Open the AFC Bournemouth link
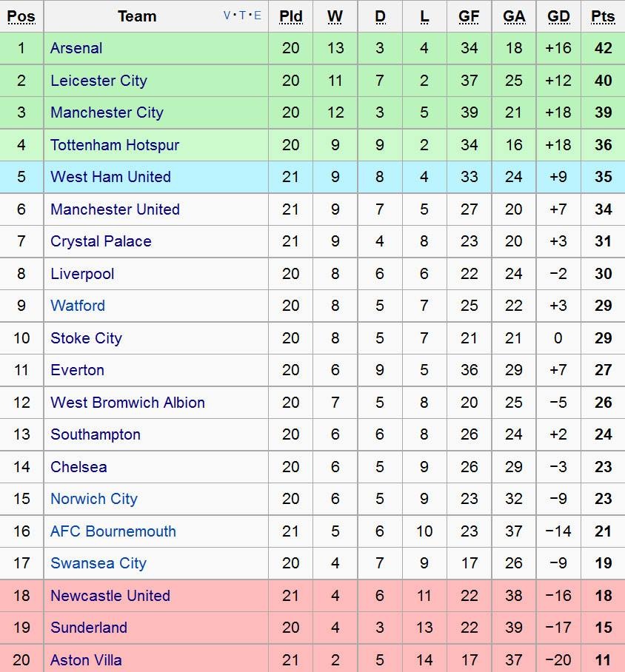This screenshot has width=625, height=672. (113, 531)
